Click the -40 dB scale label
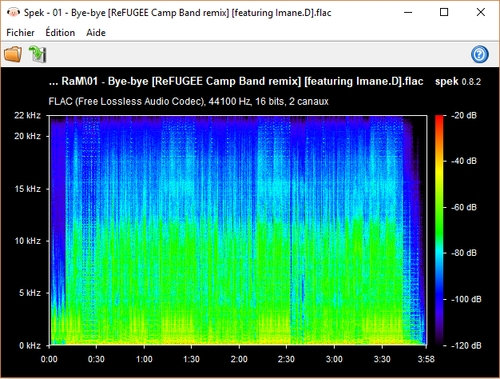The height and width of the screenshot is (379, 500). (464, 161)
